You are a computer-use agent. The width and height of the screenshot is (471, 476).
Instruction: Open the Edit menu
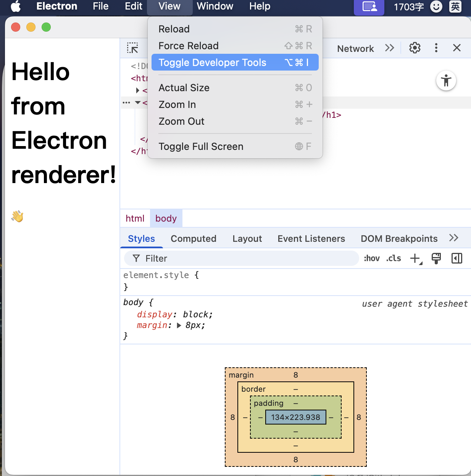(x=133, y=6)
